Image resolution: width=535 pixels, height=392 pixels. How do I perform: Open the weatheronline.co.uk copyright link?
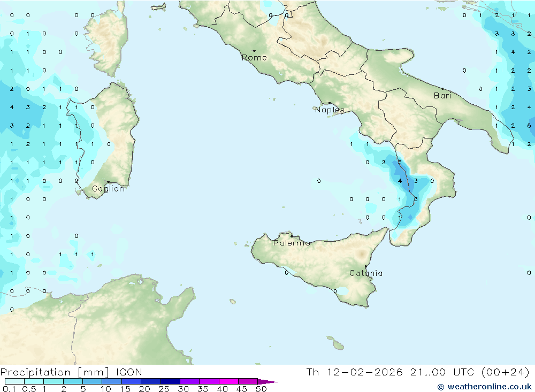click(485, 387)
